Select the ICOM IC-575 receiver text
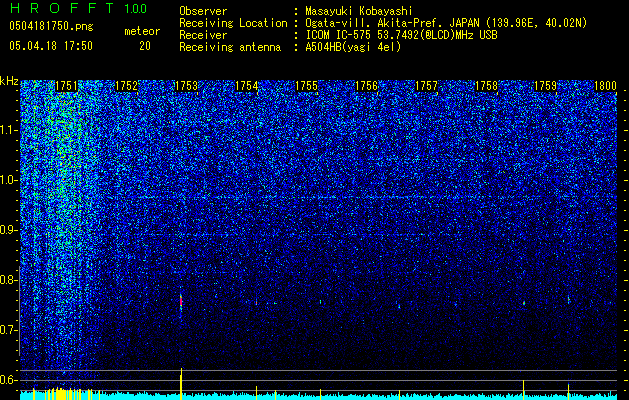The height and width of the screenshot is (400, 629). (401, 35)
